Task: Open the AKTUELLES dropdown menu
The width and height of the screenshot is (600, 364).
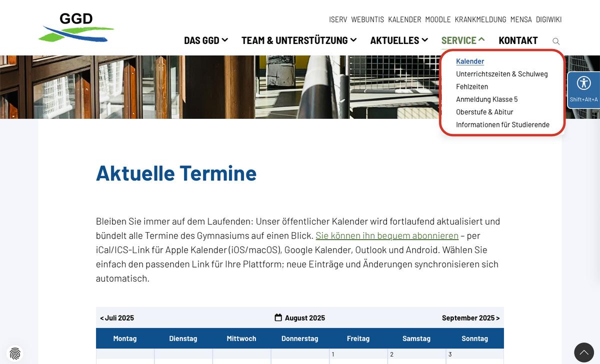Action: pyautogui.click(x=398, y=40)
